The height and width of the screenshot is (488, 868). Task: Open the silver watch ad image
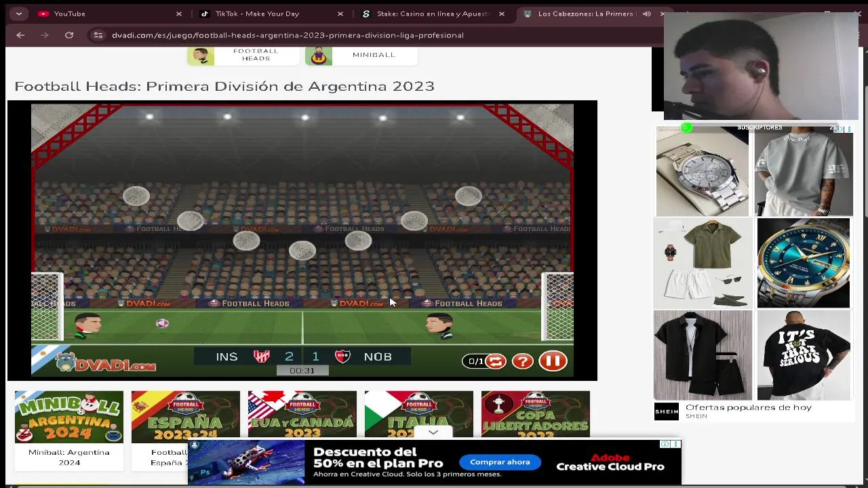tap(702, 171)
